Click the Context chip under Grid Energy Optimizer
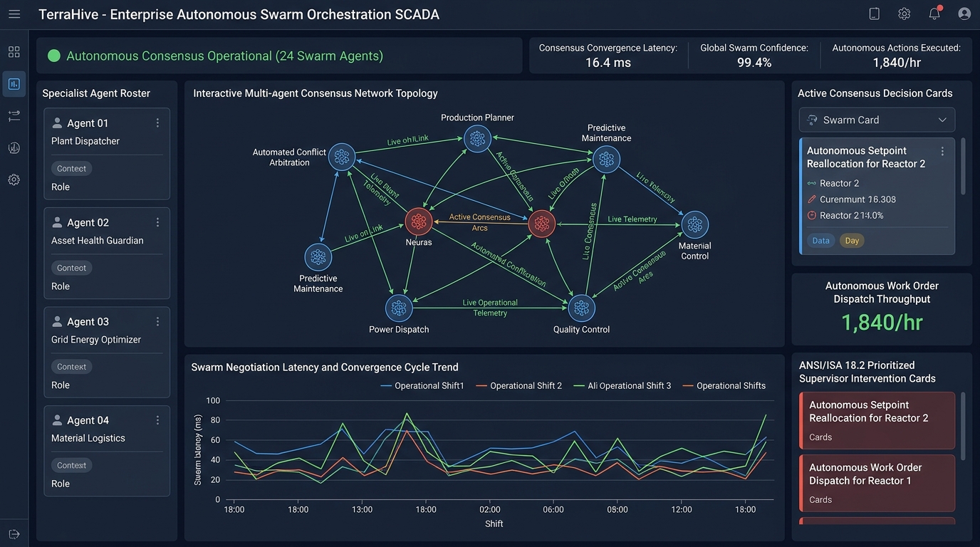 [x=71, y=367]
